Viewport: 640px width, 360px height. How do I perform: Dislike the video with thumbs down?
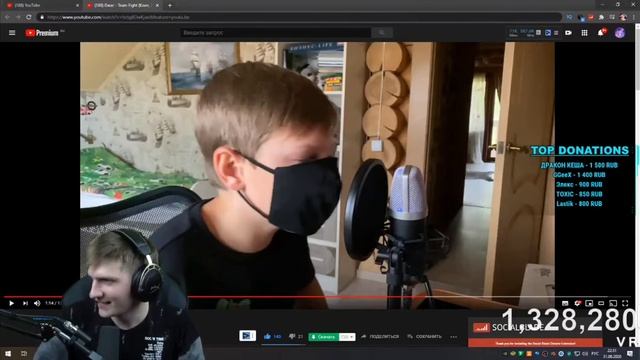[296, 337]
